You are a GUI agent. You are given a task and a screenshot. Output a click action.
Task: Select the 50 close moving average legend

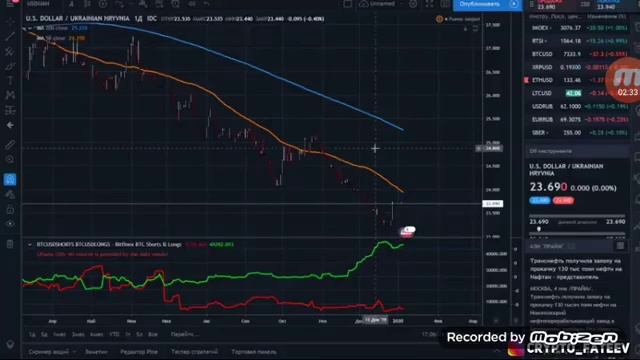(x=61, y=38)
